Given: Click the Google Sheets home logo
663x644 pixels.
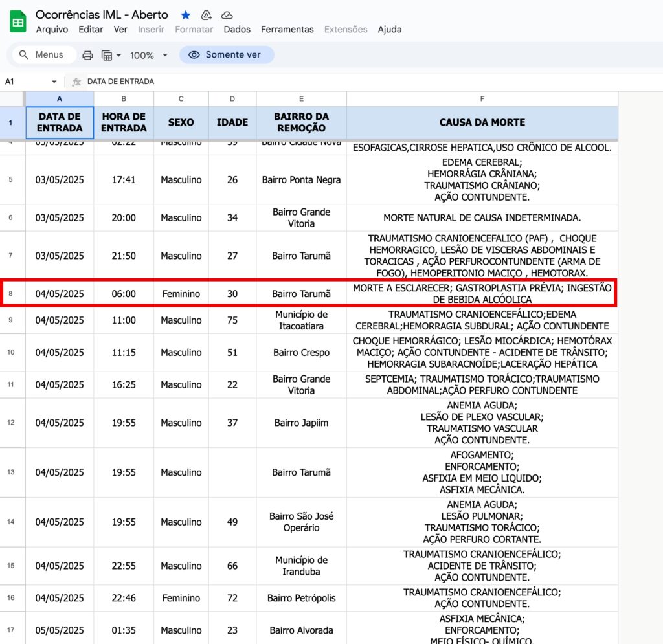Looking at the screenshot, I should tap(18, 22).
